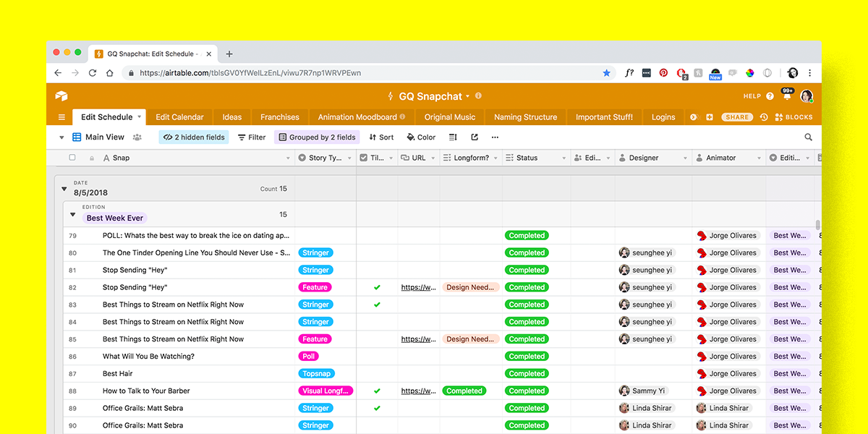Open Status column dropdown arrow

(x=563, y=158)
